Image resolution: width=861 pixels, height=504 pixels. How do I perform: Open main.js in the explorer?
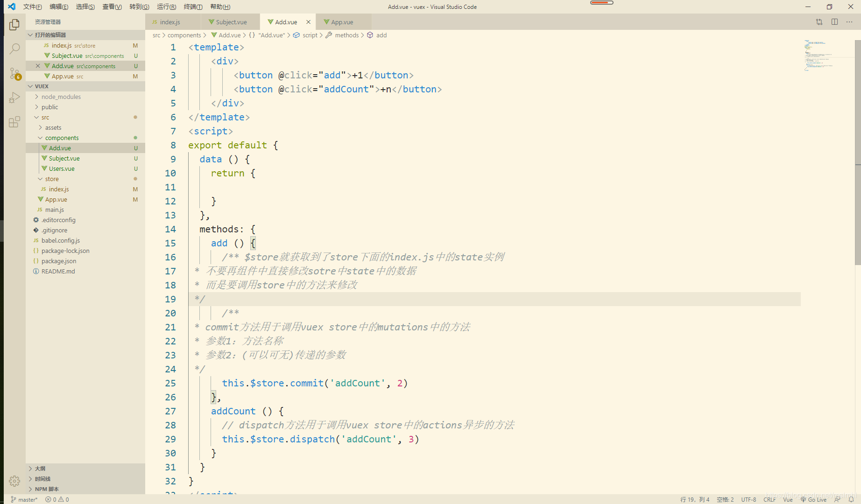point(85,210)
